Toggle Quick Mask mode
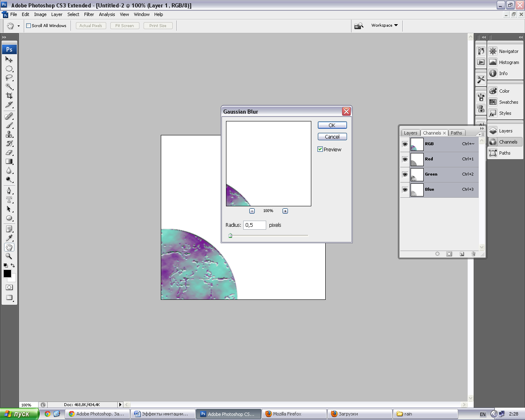 (9, 288)
